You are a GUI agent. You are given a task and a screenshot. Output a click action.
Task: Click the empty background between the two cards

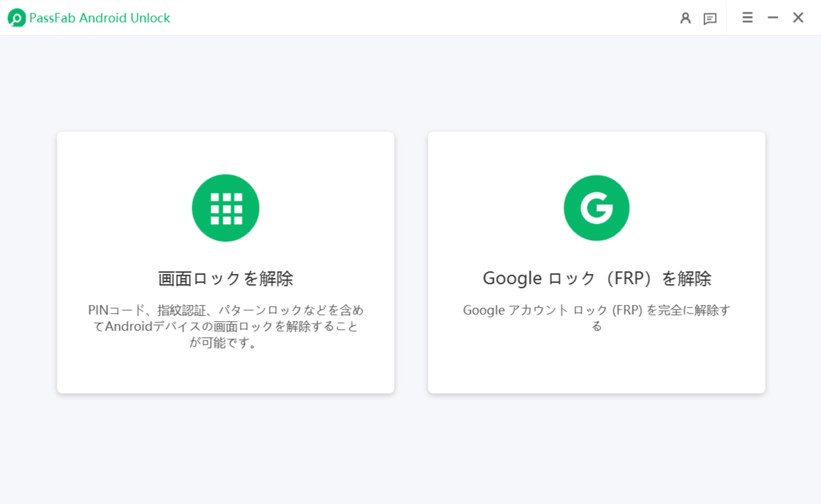click(411, 263)
